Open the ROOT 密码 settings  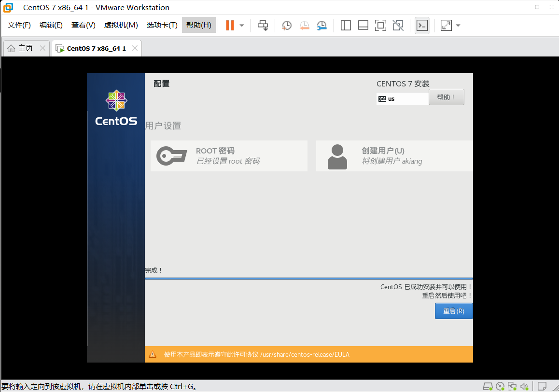[x=229, y=156]
